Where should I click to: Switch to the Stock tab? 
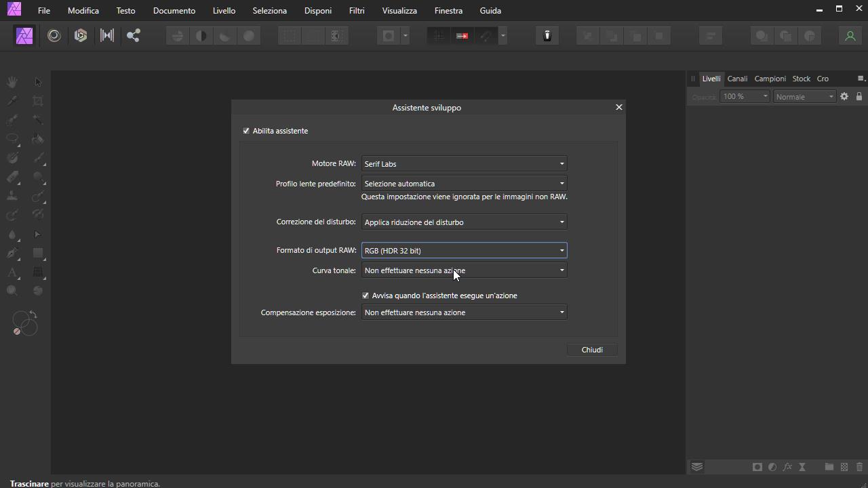click(802, 79)
